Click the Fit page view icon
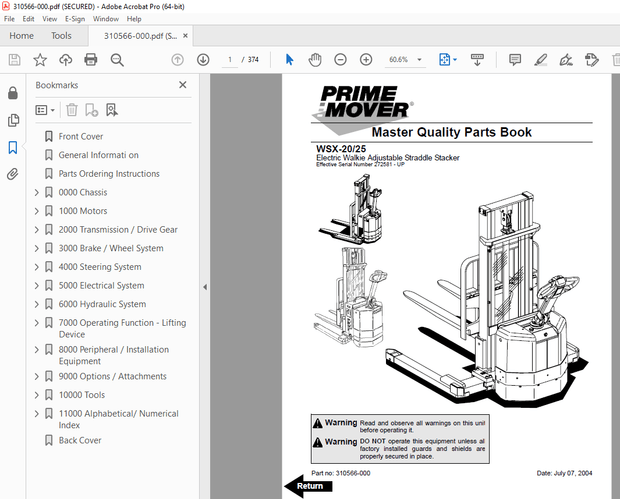Screen dimensions: 620x499 (444, 60)
